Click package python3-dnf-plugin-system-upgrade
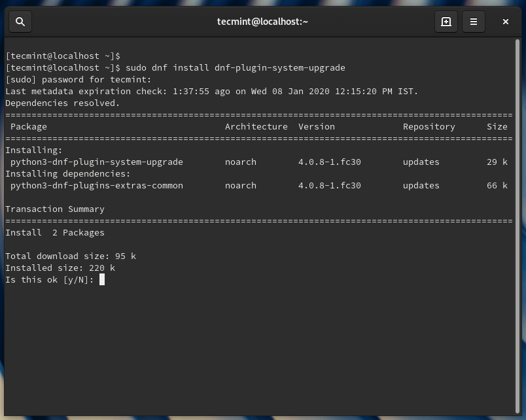This screenshot has height=420, width=526. pos(97,162)
